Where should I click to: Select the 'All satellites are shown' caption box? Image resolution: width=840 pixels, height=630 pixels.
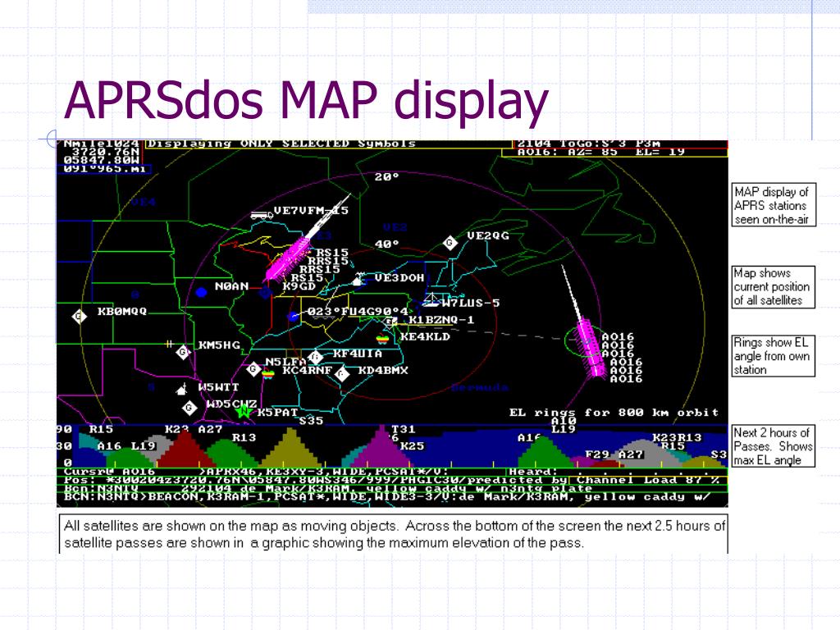coord(393,533)
